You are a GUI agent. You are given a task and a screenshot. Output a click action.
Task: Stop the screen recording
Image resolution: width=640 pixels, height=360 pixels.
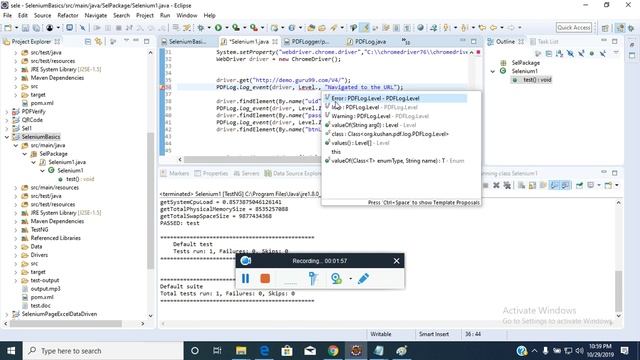pos(265,278)
